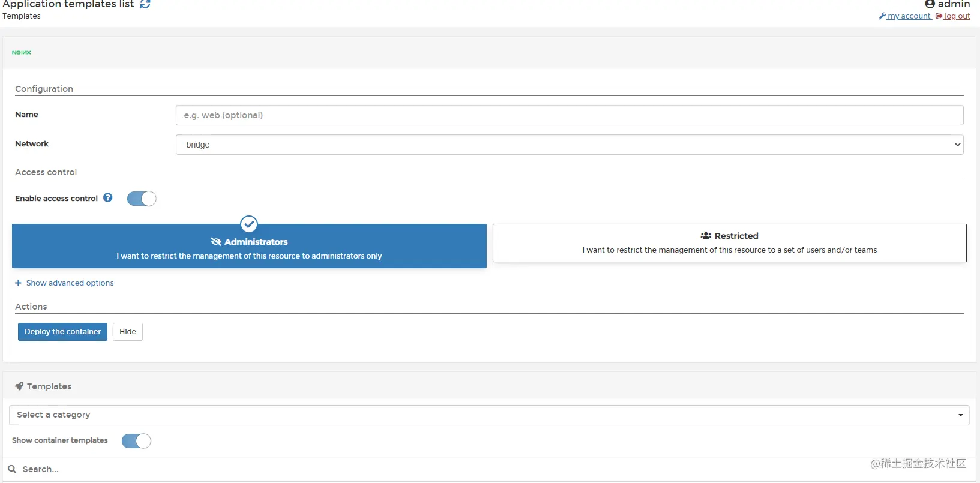980x483 pixels.
Task: Click the Access control section heading
Action: click(46, 172)
